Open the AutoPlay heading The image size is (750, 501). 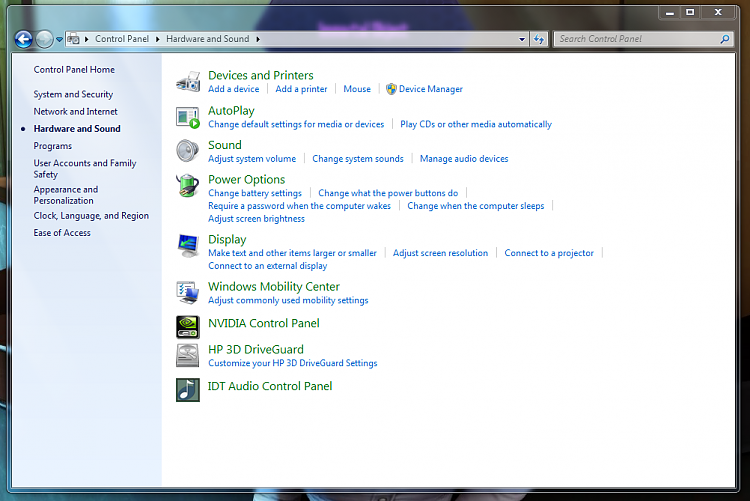[231, 111]
